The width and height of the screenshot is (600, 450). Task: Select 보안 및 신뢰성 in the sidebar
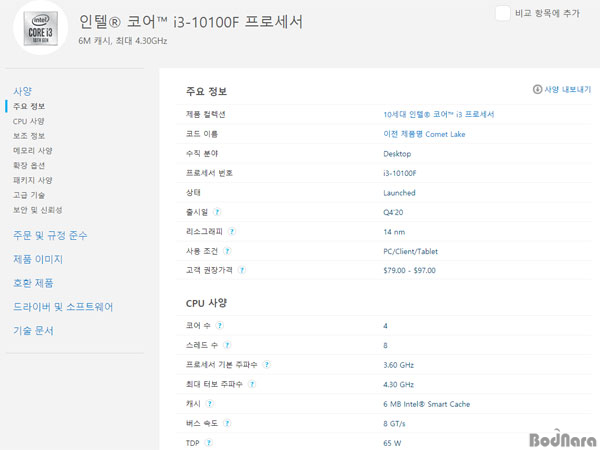click(38, 210)
